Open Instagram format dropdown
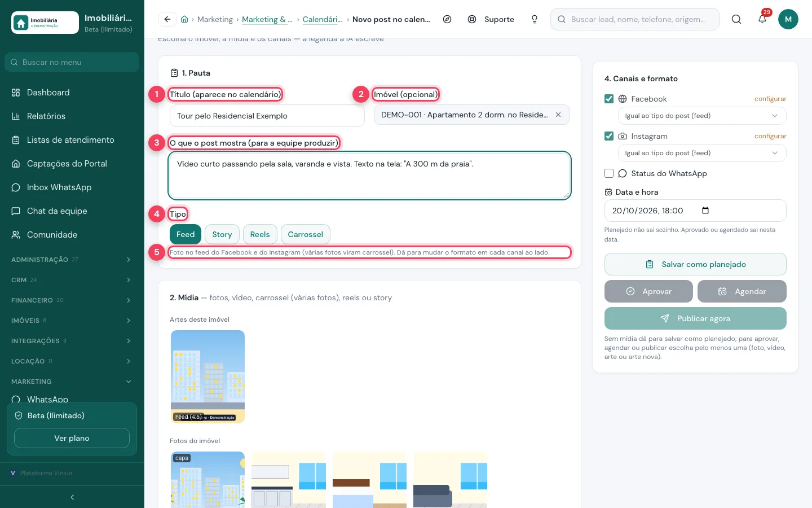This screenshot has height=508, width=812. [x=702, y=153]
